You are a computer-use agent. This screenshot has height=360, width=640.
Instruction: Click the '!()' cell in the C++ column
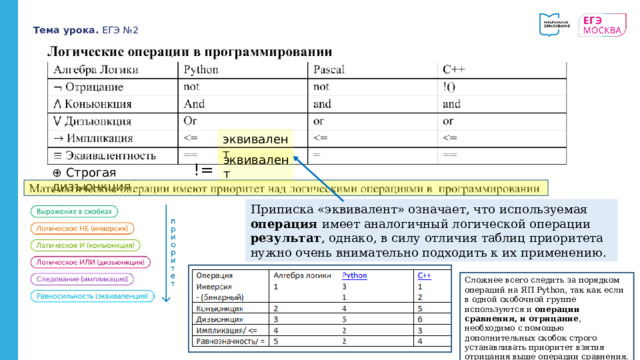pos(449,87)
